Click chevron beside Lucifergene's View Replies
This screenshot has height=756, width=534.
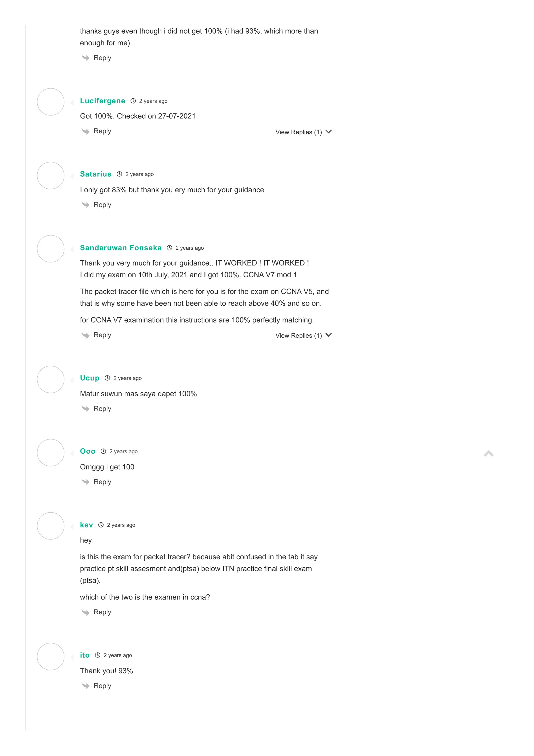coord(328,131)
